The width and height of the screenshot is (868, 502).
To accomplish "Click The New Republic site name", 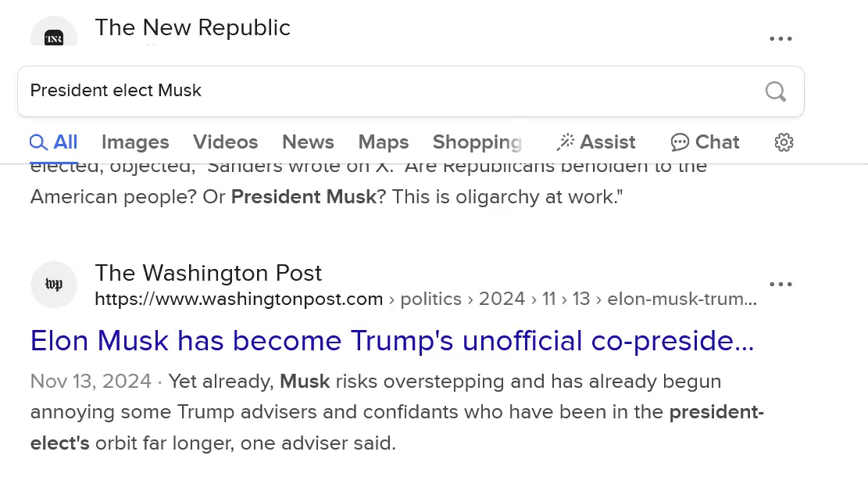I will [192, 27].
